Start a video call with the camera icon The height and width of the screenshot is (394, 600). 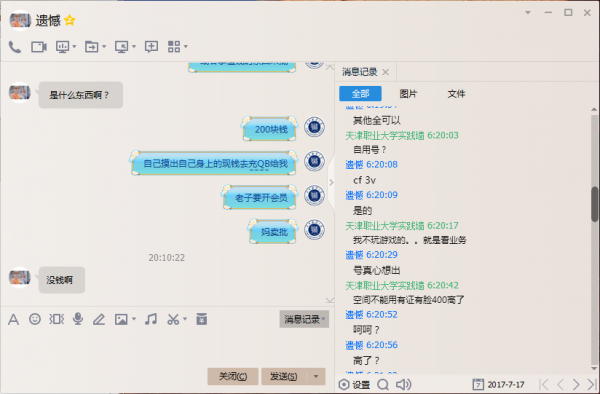39,47
